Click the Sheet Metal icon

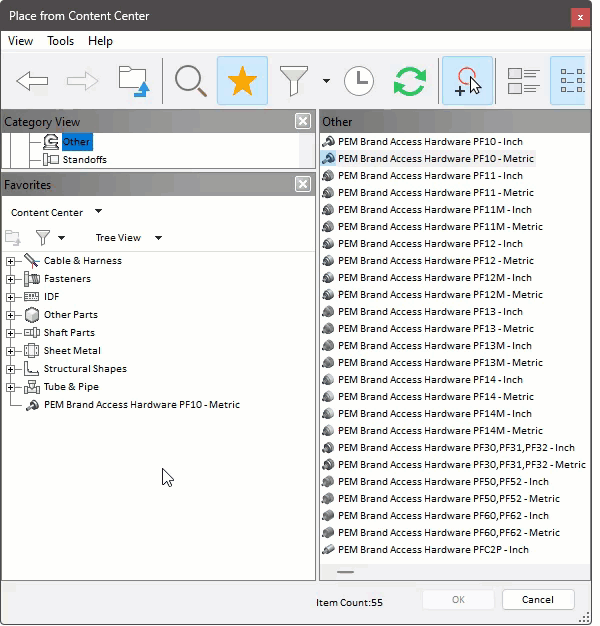tap(32, 351)
